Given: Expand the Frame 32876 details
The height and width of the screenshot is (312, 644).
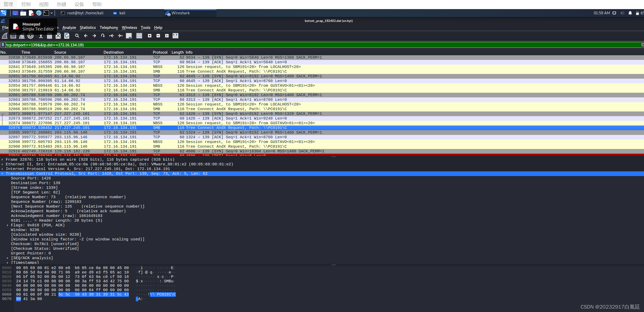Looking at the screenshot, I should coord(2,159).
